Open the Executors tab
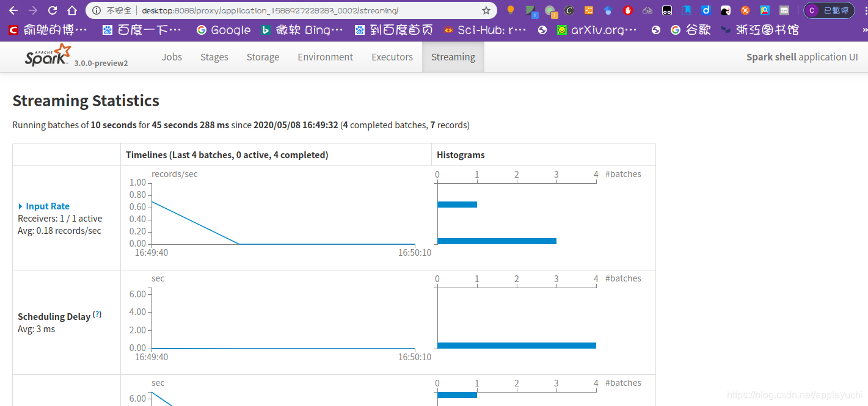This screenshot has width=868, height=406. pos(392,56)
